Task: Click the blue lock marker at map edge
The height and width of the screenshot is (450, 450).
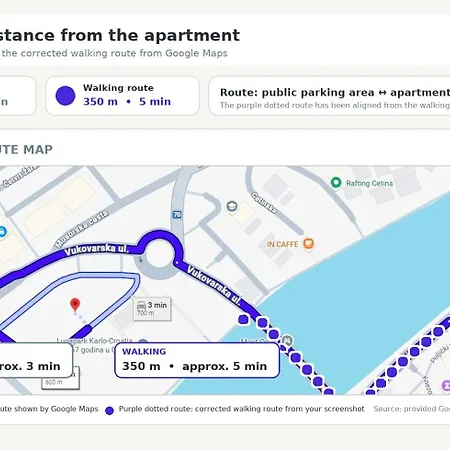Action: pyautogui.click(x=2, y=231)
